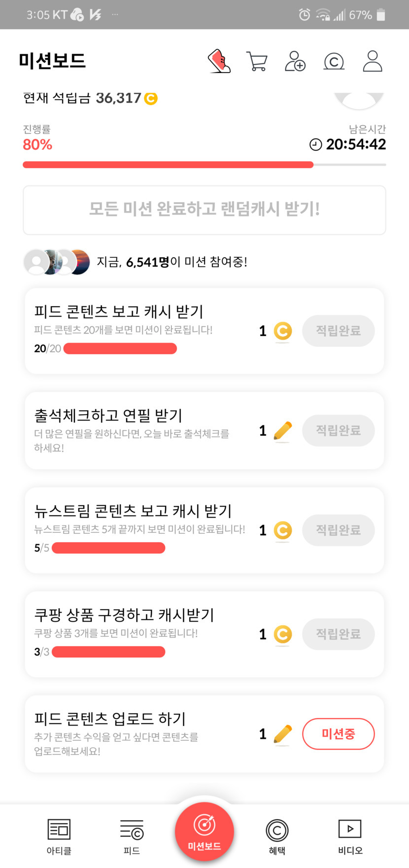Tap the invite friend icon
Viewport: 409px width, 868px height.
click(295, 62)
